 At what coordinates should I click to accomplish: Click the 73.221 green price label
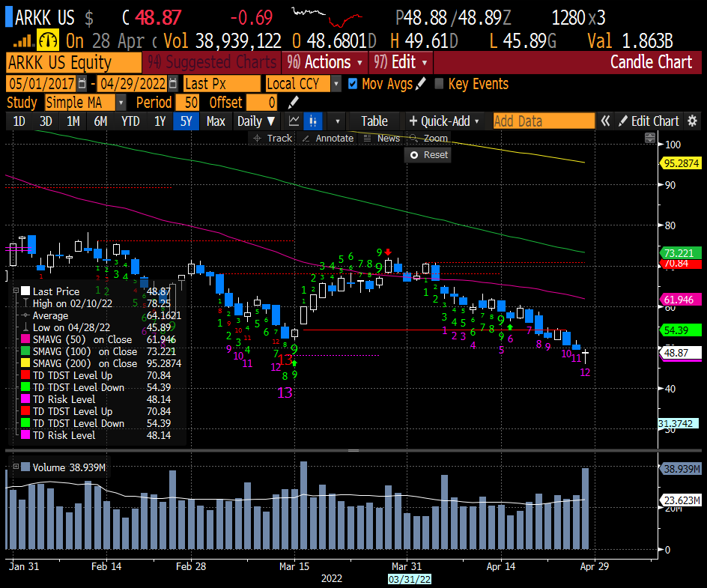(681, 253)
